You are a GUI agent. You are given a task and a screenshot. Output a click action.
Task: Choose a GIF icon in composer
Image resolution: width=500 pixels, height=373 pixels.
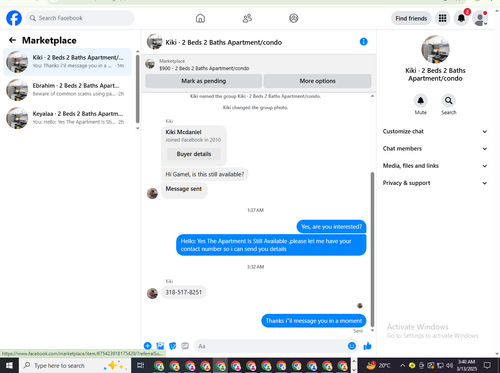coord(185,346)
